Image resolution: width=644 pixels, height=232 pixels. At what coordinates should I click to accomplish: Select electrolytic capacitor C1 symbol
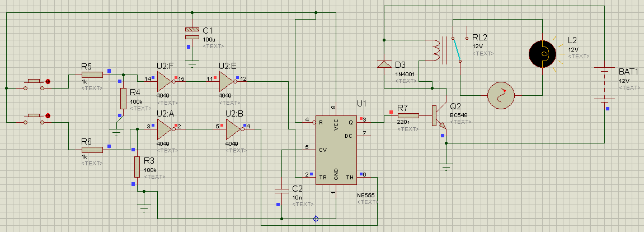192,33
